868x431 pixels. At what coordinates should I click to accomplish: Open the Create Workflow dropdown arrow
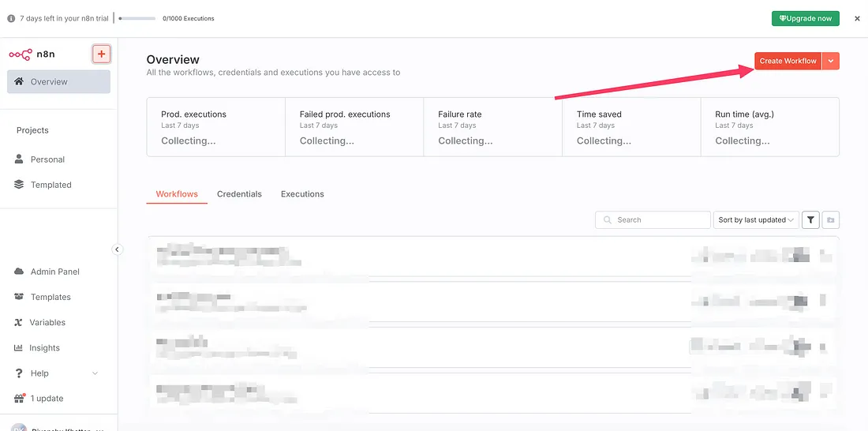coord(831,61)
